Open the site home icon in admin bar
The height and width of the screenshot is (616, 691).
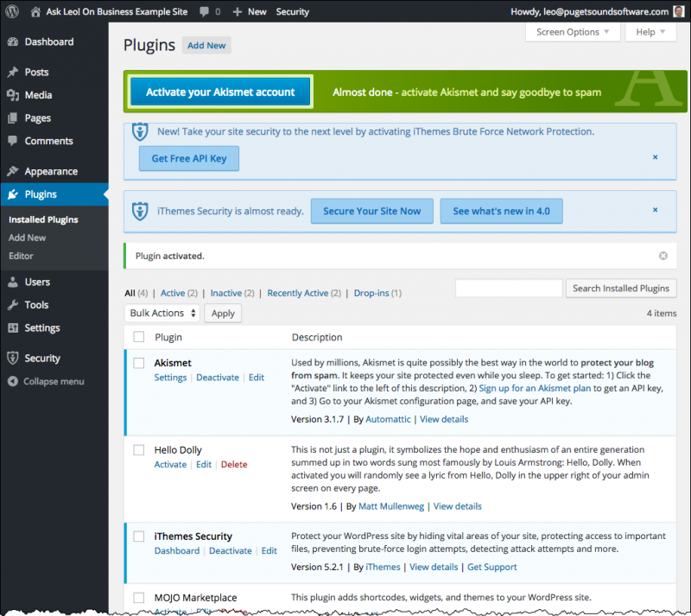(x=35, y=12)
